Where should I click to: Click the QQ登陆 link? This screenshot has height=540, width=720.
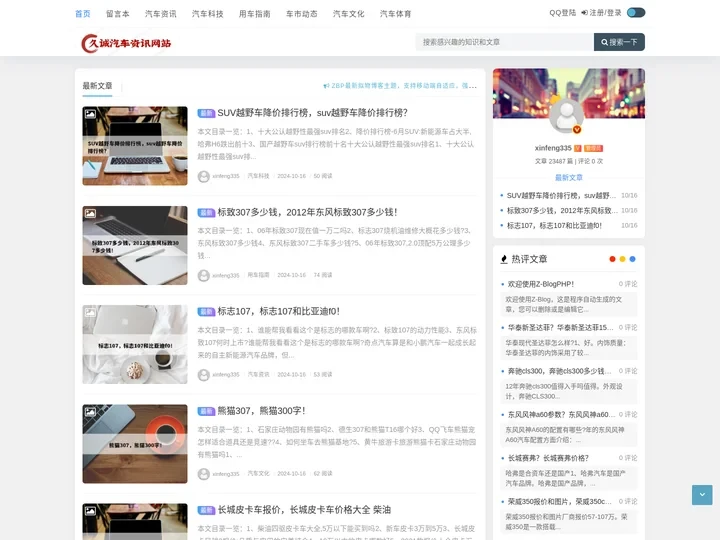pos(562,13)
